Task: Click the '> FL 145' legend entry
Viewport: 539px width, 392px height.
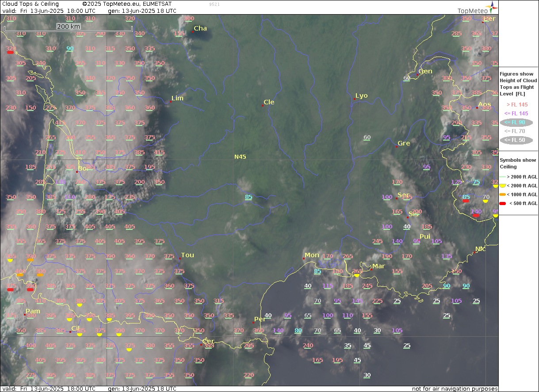Action: [517, 105]
